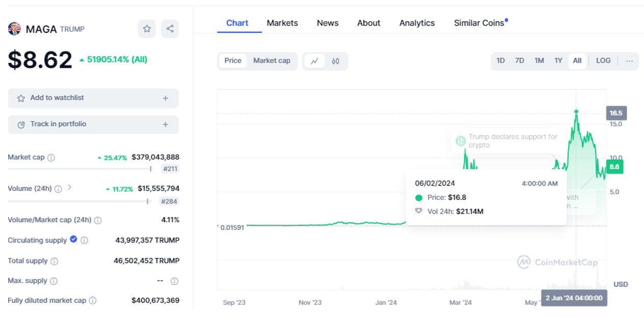Click the share icon next to TRUMP
Screen dimensions: 644x317
(170, 29)
